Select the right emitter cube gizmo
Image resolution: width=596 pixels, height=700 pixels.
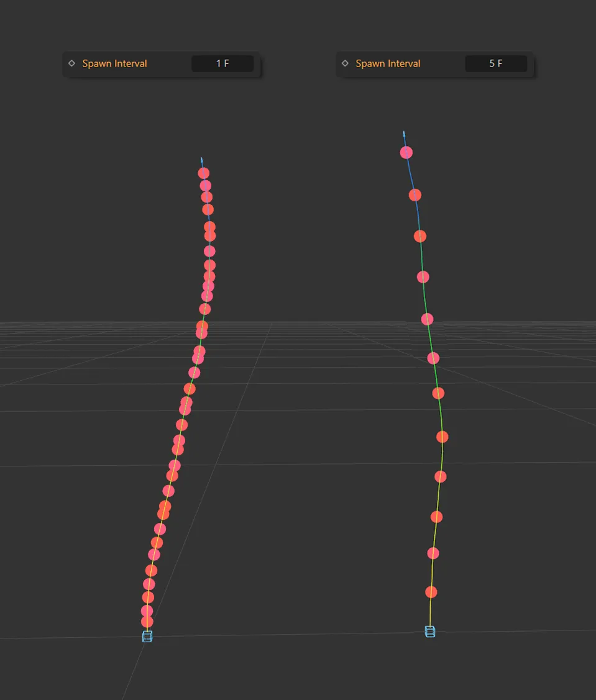pyautogui.click(x=429, y=632)
